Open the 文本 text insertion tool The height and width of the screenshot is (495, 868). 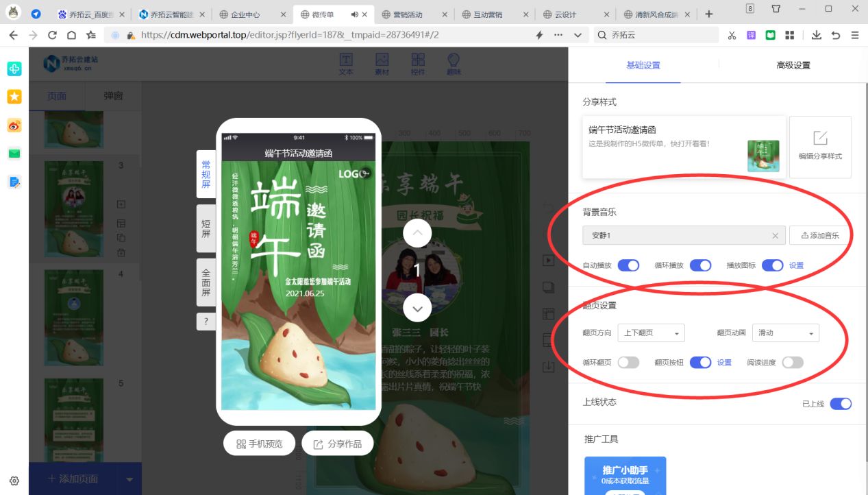pyautogui.click(x=346, y=64)
